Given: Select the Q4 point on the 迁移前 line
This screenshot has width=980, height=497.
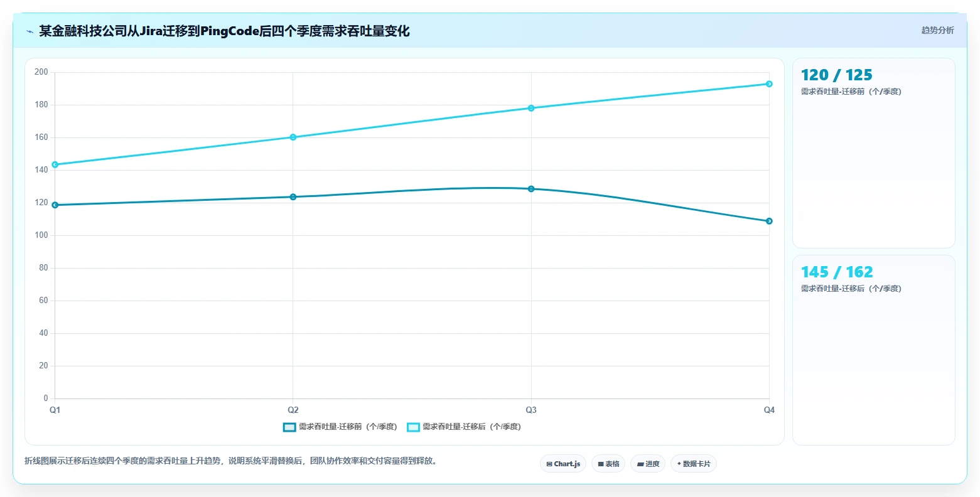Looking at the screenshot, I should (x=769, y=221).
